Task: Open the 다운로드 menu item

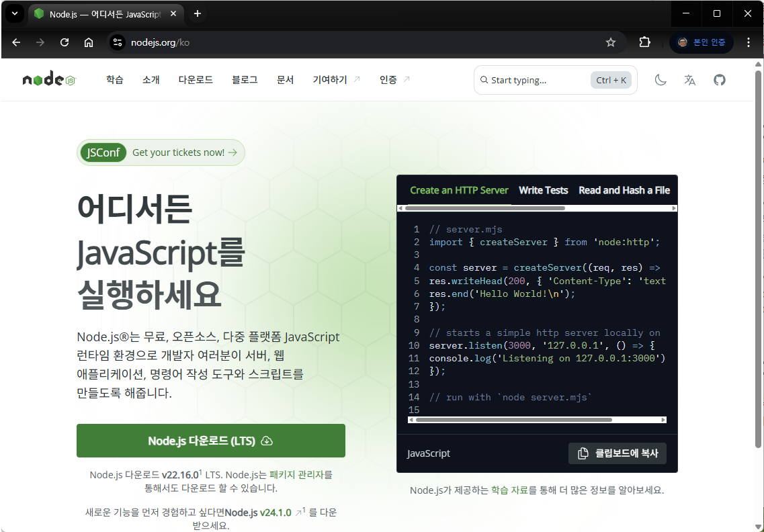Action: click(x=196, y=79)
